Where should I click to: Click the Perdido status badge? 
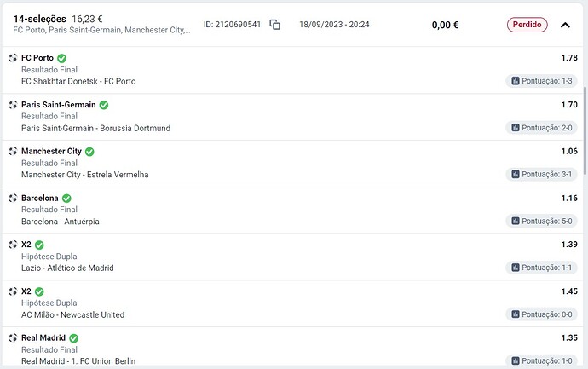527,25
